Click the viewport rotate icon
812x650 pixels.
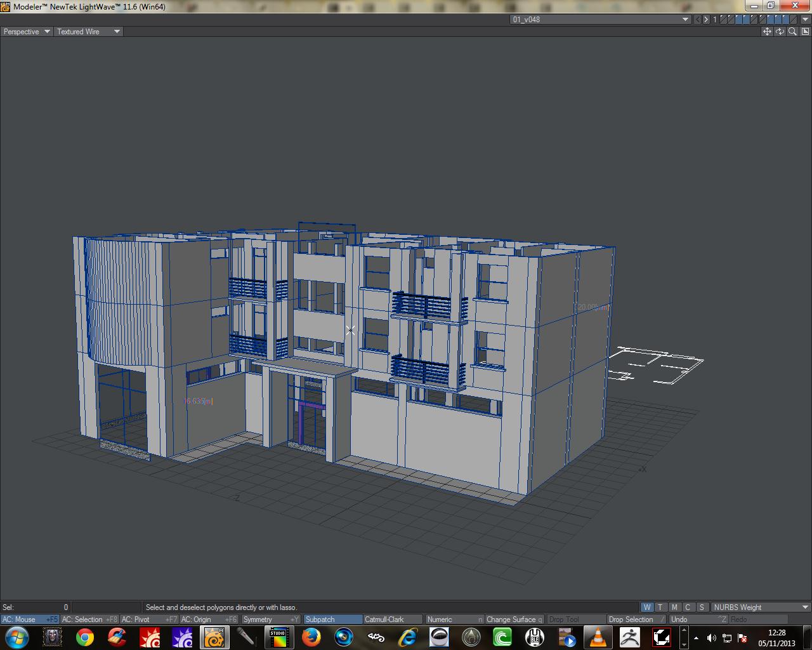(x=780, y=32)
